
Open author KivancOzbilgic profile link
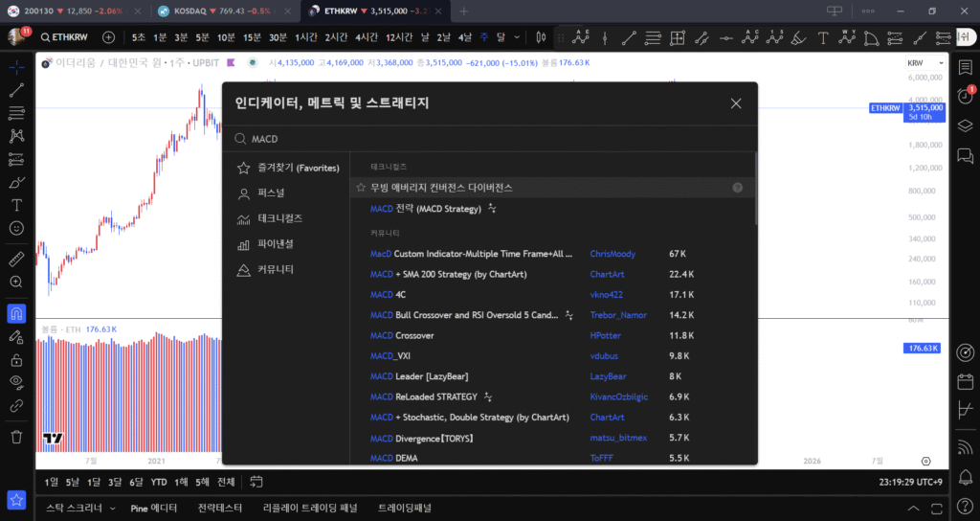pyautogui.click(x=619, y=397)
